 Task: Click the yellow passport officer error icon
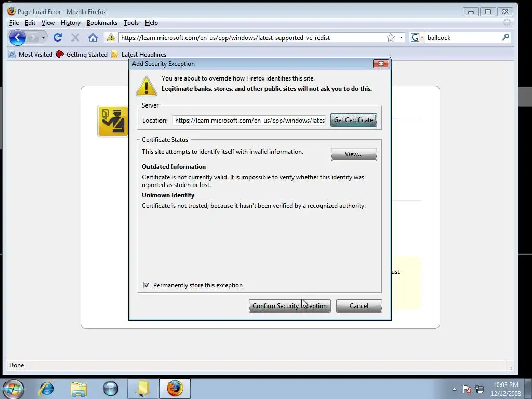point(113,121)
